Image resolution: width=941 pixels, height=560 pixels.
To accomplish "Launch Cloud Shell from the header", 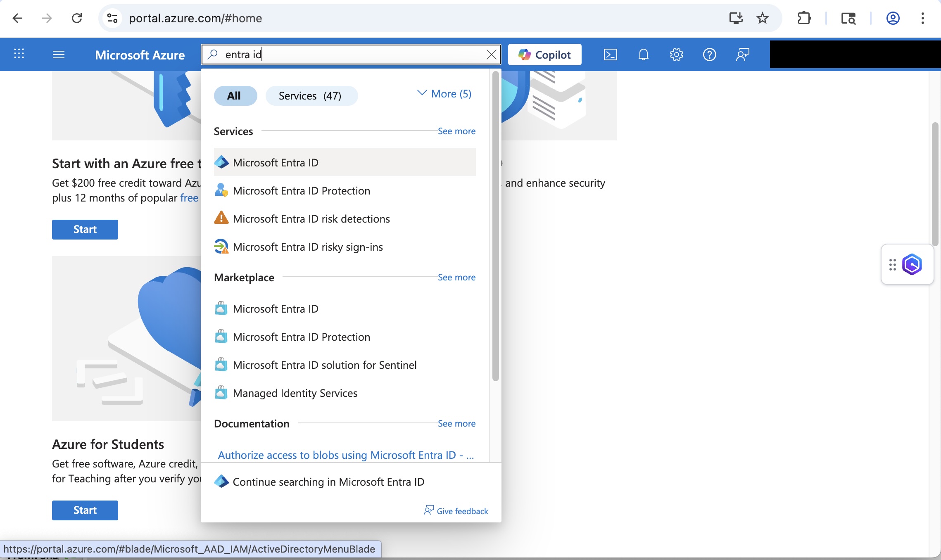I will click(610, 55).
